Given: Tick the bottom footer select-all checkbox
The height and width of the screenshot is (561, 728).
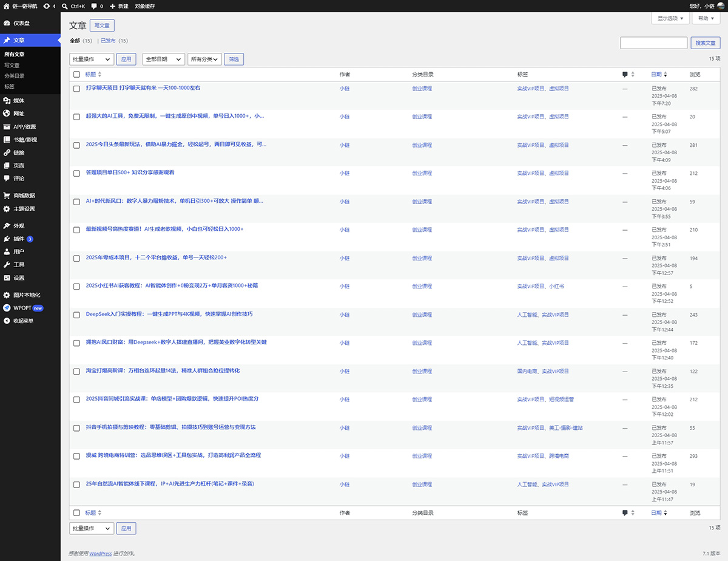Looking at the screenshot, I should click(x=76, y=513).
